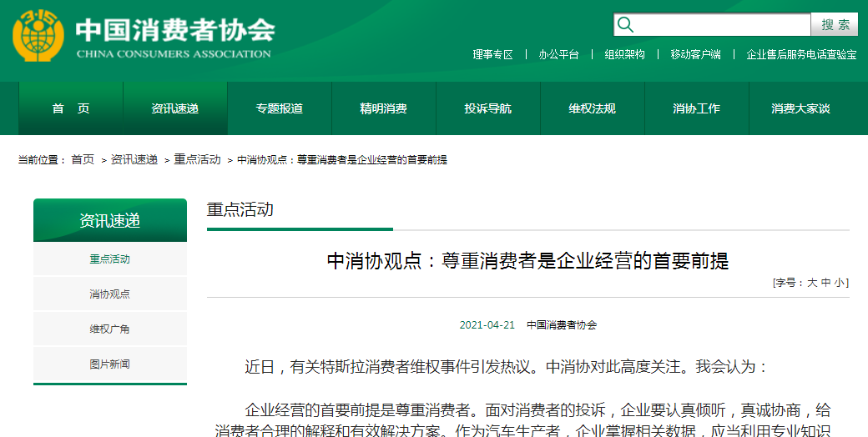Set font size to 中
The width and height of the screenshot is (868, 437).
point(825,283)
